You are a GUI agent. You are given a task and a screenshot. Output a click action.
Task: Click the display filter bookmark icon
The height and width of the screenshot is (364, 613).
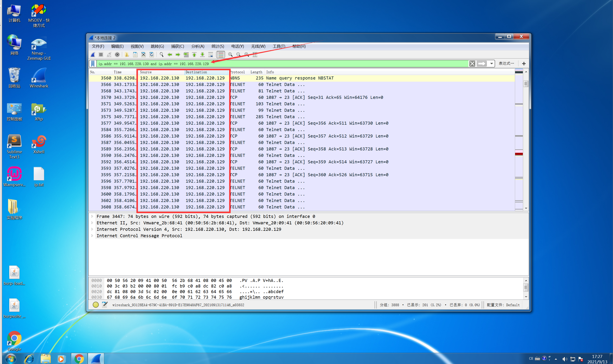coord(93,64)
